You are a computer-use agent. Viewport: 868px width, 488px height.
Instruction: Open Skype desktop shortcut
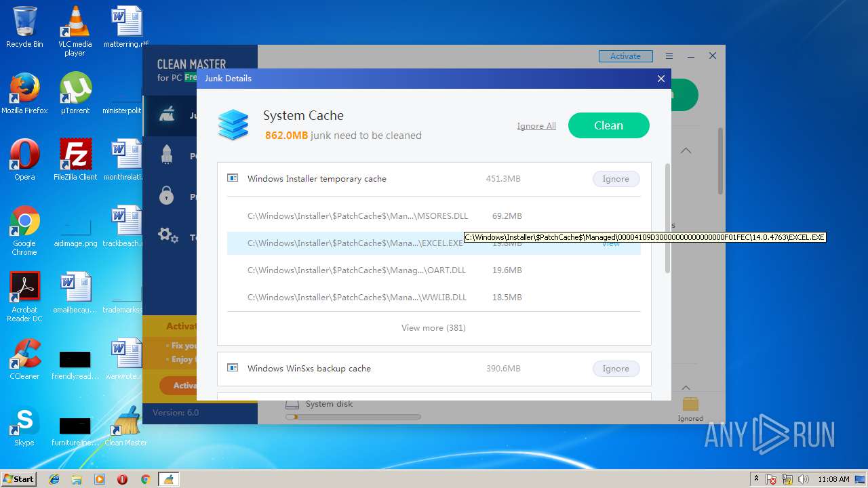[x=24, y=426]
